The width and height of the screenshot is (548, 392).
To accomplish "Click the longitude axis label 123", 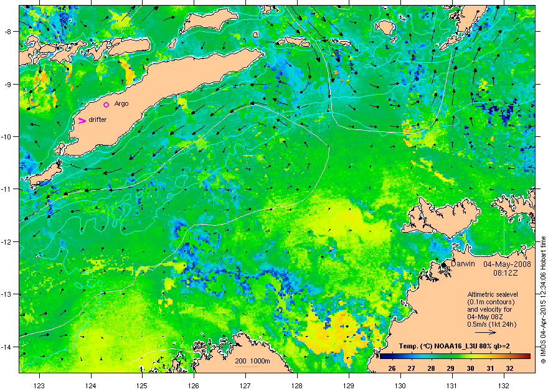I will 39,386.
